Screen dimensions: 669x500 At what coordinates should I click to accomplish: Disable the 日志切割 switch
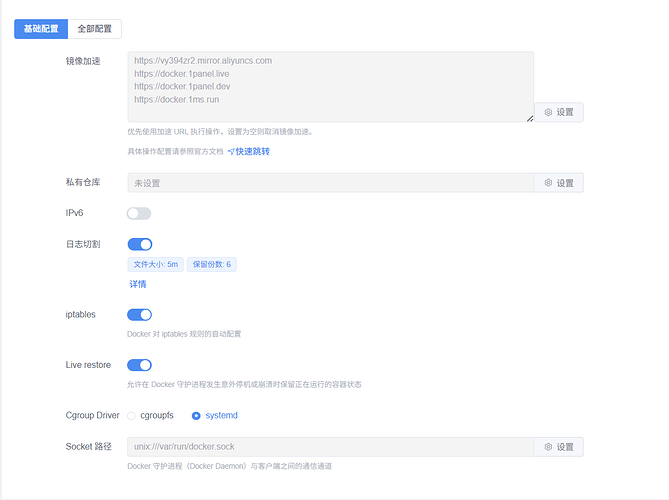click(139, 244)
